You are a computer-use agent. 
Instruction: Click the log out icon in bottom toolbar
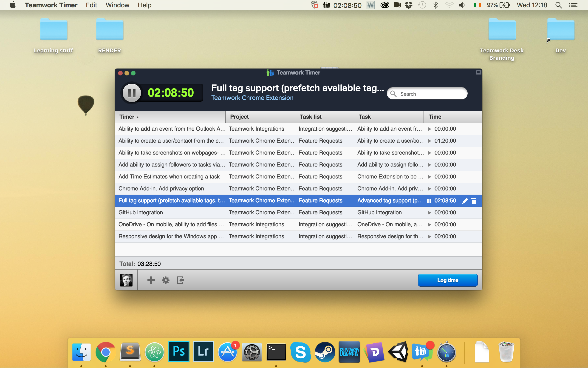[x=180, y=280]
